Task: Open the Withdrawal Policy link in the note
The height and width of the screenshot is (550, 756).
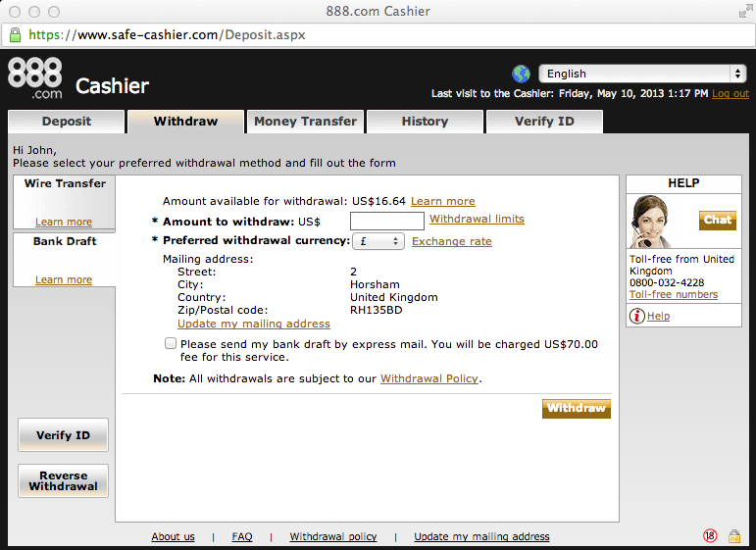Action: click(429, 378)
